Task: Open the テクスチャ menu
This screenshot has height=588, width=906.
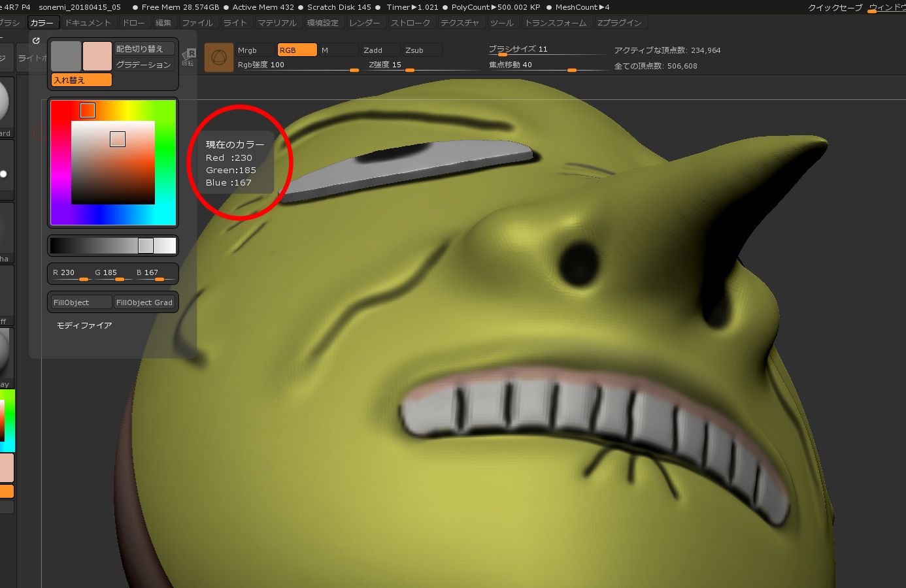Action: [460, 23]
